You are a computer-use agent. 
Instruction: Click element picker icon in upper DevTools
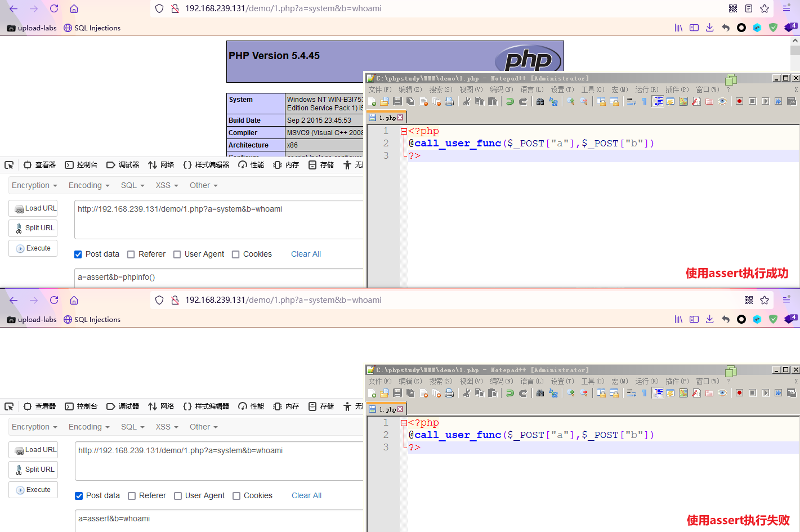(9, 165)
